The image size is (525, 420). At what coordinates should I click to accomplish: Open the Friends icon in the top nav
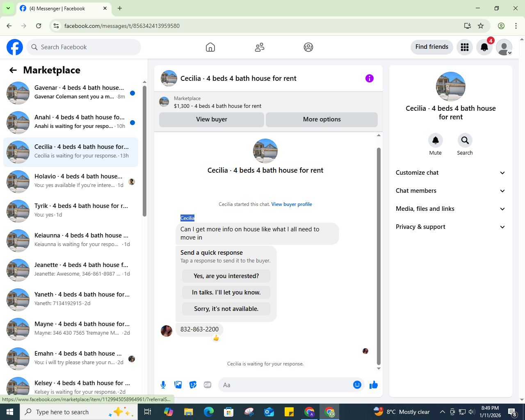(x=260, y=47)
